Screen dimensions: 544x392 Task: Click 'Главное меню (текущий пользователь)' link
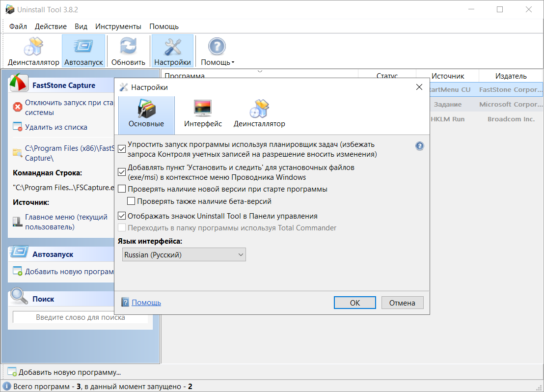pos(66,222)
